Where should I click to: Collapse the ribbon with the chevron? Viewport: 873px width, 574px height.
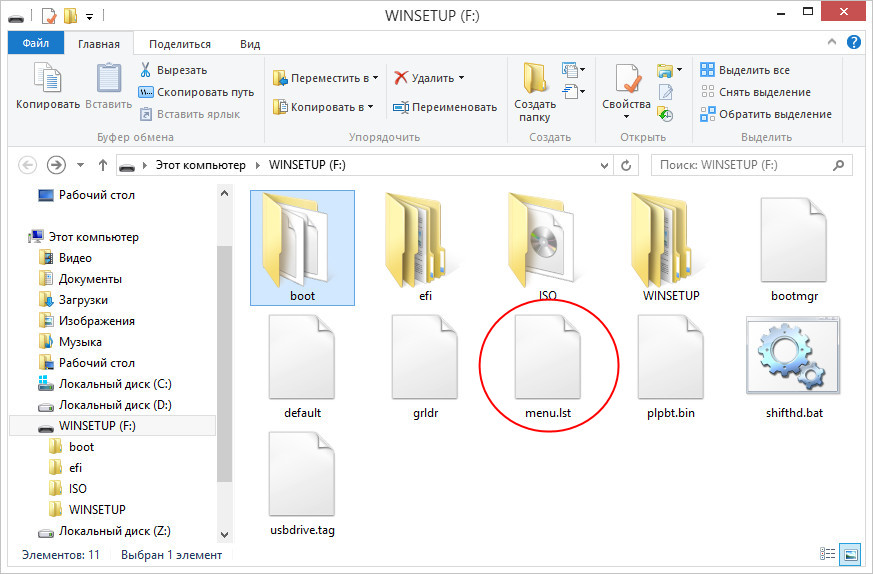(832, 42)
